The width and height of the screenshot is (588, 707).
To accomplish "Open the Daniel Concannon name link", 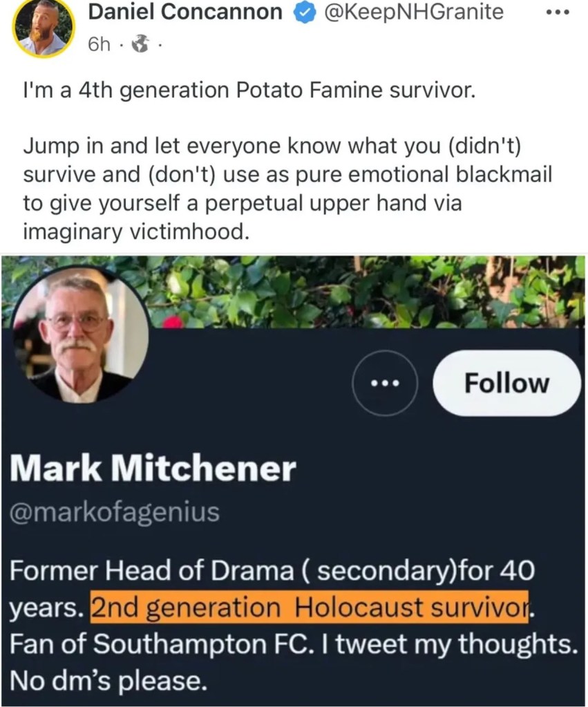I will pos(185,12).
